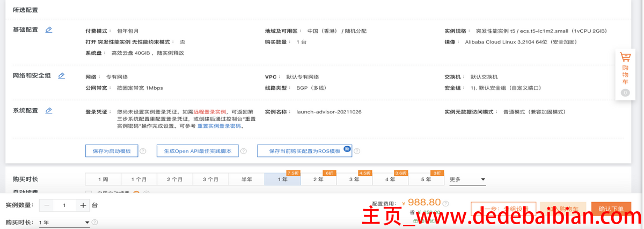This screenshot has width=644, height=229.
Task: Click 中国（香港）/ 随机分配 region text
Action: point(337,31)
